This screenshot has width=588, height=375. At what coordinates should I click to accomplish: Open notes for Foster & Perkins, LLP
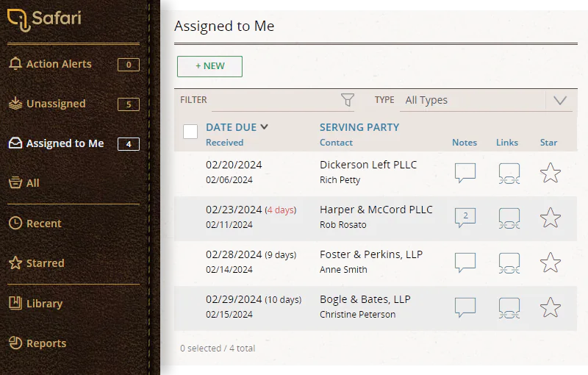(x=465, y=262)
